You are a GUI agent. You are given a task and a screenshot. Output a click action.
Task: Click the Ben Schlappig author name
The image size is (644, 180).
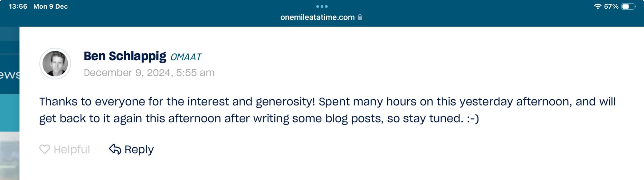point(125,56)
